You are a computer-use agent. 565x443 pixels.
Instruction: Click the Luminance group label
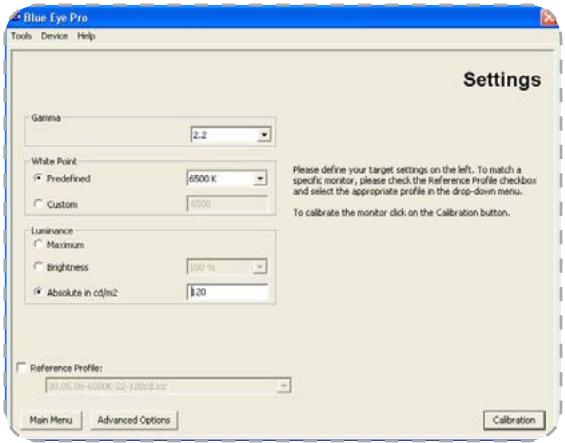52,231
